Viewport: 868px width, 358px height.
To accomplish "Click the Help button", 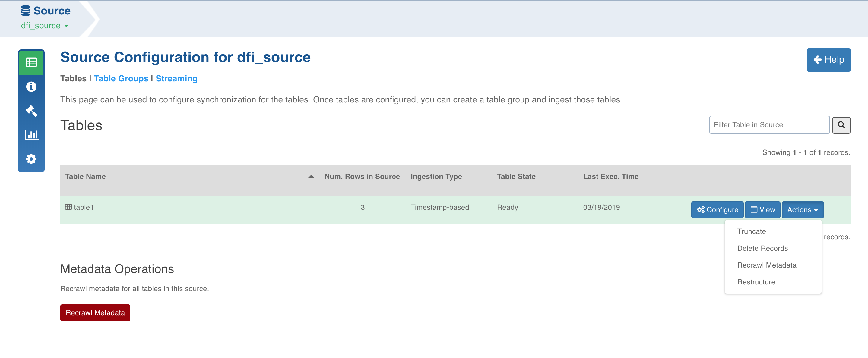I will (828, 60).
